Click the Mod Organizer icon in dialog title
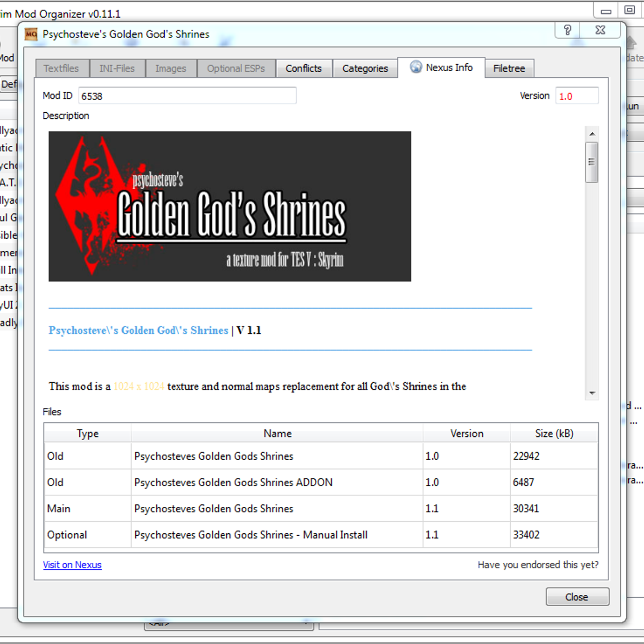 tap(31, 34)
